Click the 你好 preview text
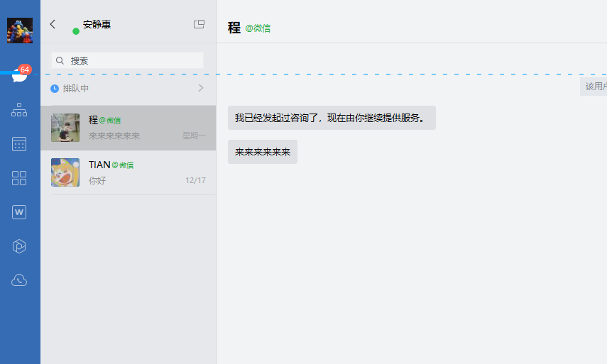The image size is (607, 364). (x=97, y=181)
